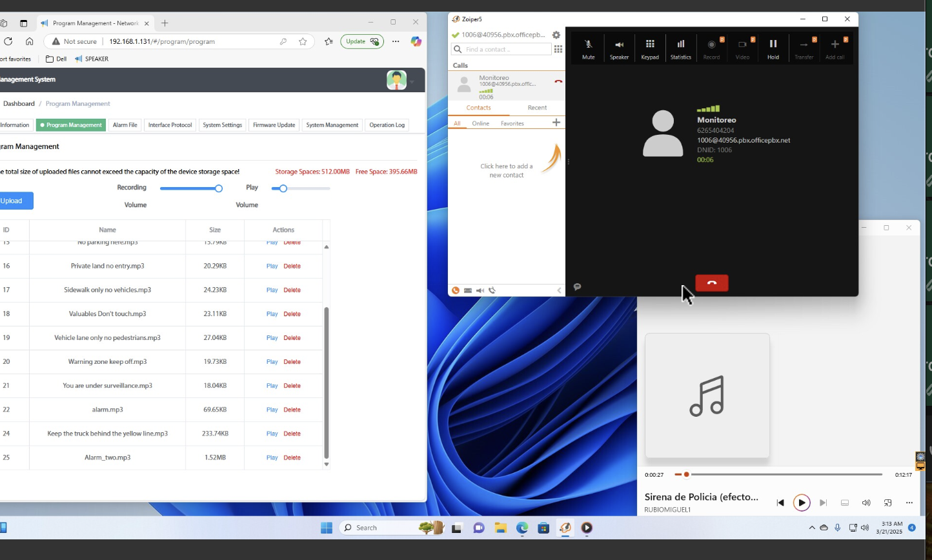The image size is (932, 560).
Task: Play You are under surveillance.mp3
Action: (x=272, y=386)
